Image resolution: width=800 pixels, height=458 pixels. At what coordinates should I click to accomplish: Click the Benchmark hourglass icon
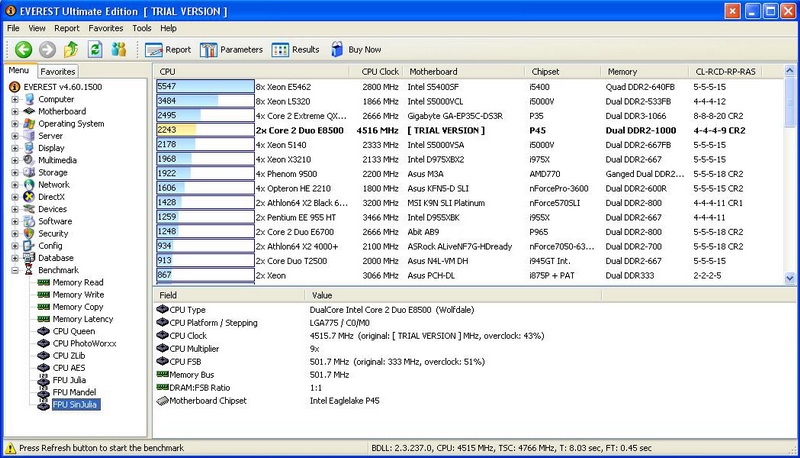pyautogui.click(x=29, y=270)
